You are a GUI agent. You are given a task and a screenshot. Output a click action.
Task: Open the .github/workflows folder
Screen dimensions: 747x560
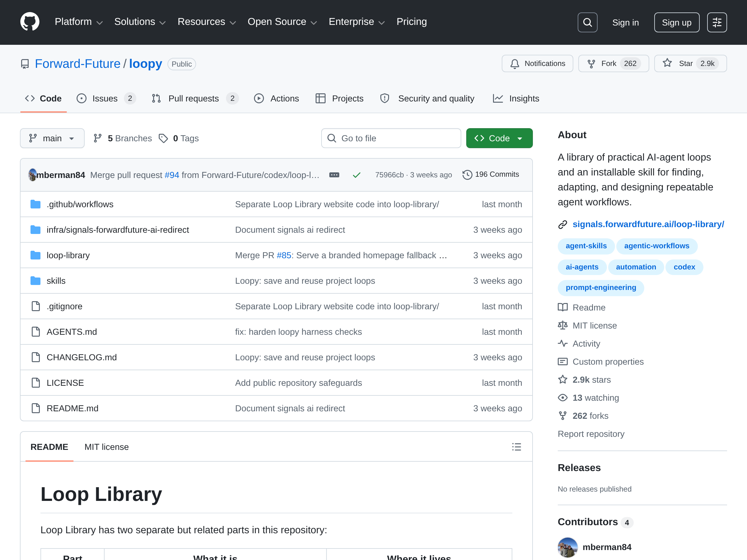[80, 204]
